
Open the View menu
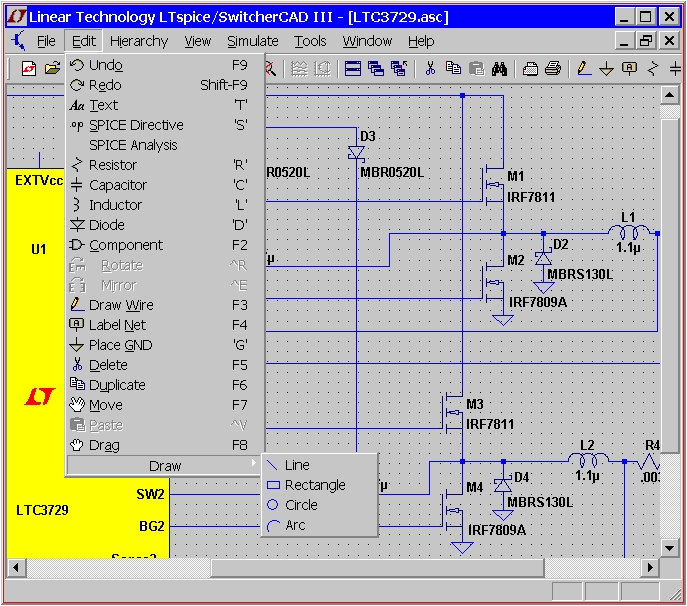(198, 41)
